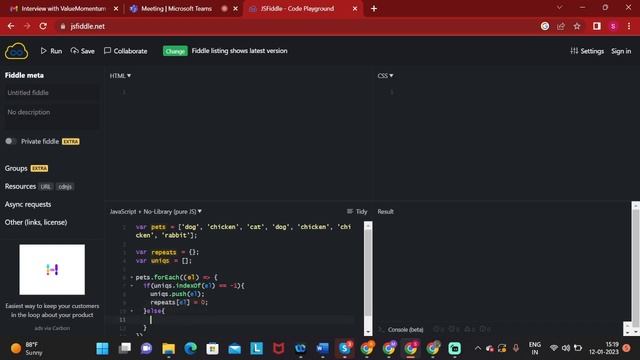The image size is (640, 360).
Task: Click the Sign in link
Action: tap(621, 51)
